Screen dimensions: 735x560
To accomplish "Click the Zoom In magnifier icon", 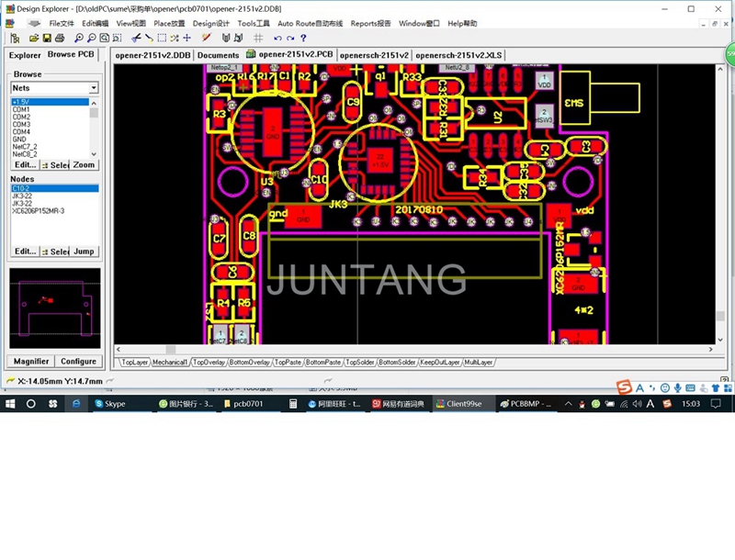I will pos(79,38).
